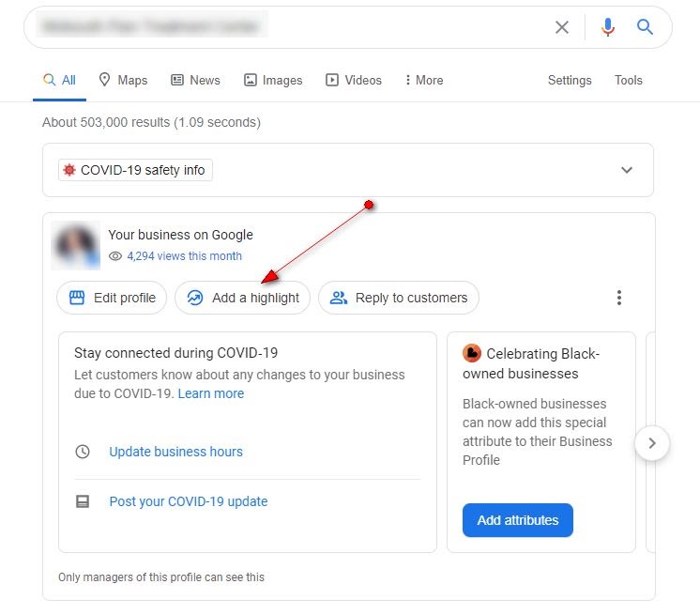Image resolution: width=700 pixels, height=615 pixels.
Task: Click the Add a highlight button
Action: pos(242,298)
